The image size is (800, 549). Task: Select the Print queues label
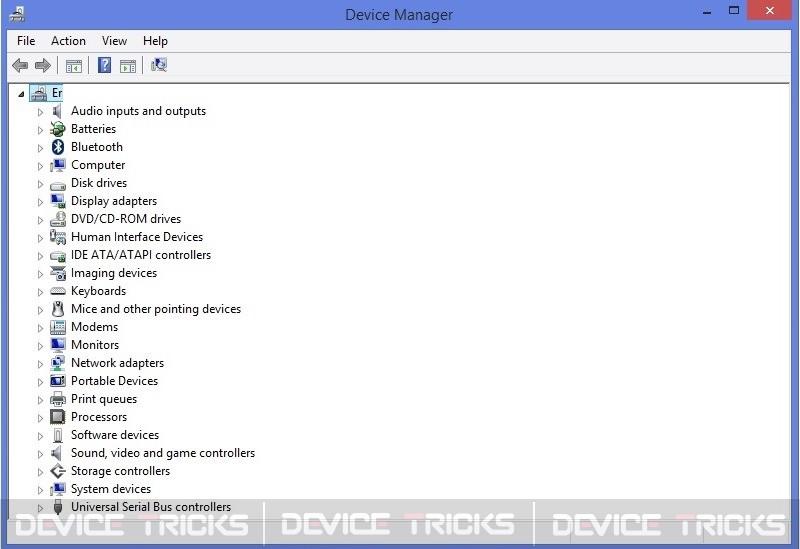[x=104, y=399]
